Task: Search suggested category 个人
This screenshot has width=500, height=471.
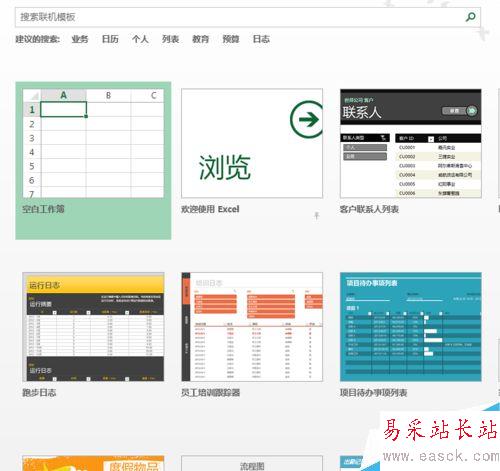Action: coord(140,39)
